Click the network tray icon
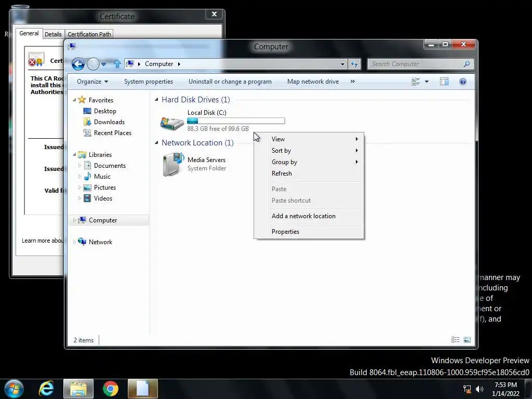532x399 pixels. pos(467,389)
